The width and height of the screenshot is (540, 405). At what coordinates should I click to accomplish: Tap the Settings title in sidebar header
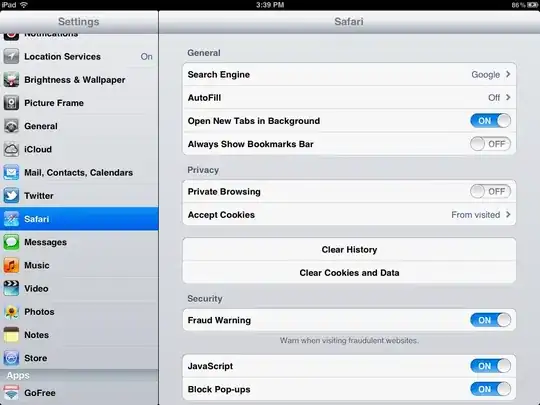click(x=79, y=21)
